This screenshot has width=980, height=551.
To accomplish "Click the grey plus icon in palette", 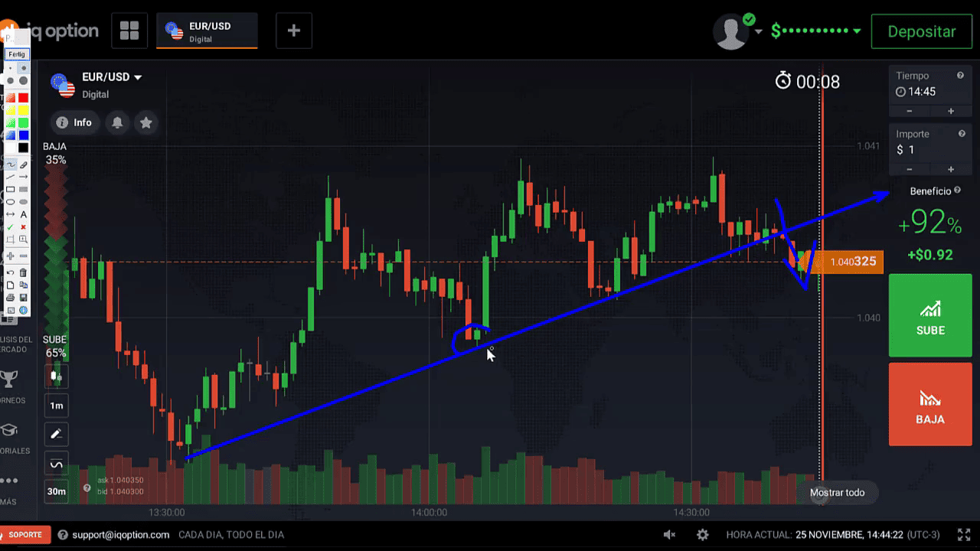I will (11, 255).
